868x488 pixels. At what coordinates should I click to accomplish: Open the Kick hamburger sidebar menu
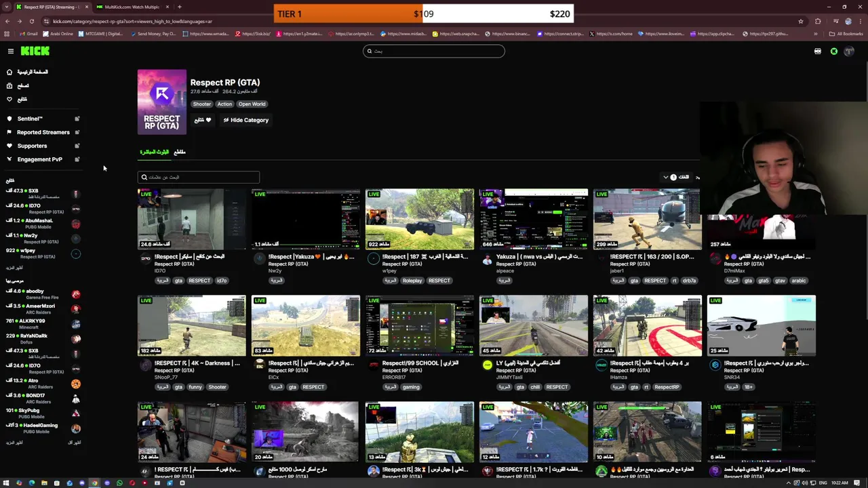[11, 51]
